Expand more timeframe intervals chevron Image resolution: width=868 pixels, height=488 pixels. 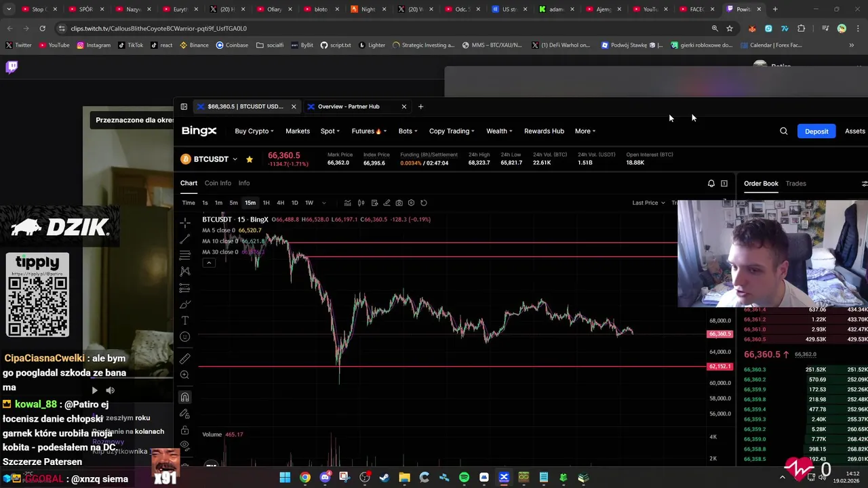pyautogui.click(x=324, y=203)
